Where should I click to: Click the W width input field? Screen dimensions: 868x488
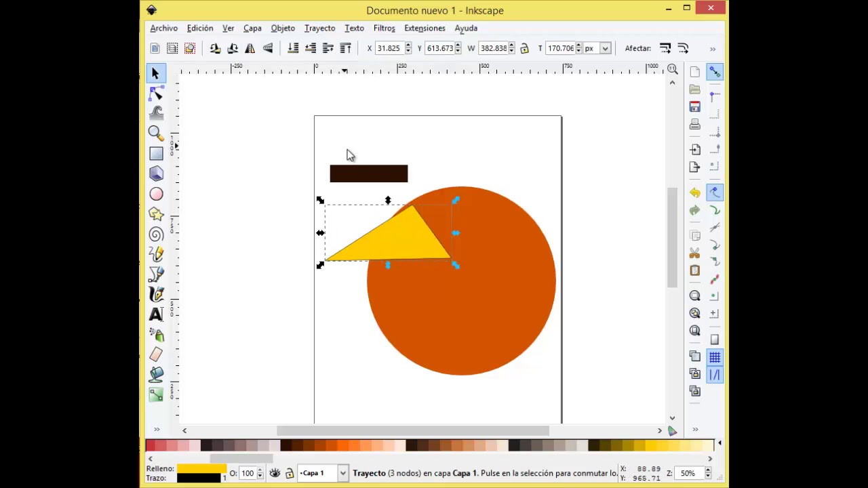(x=494, y=48)
